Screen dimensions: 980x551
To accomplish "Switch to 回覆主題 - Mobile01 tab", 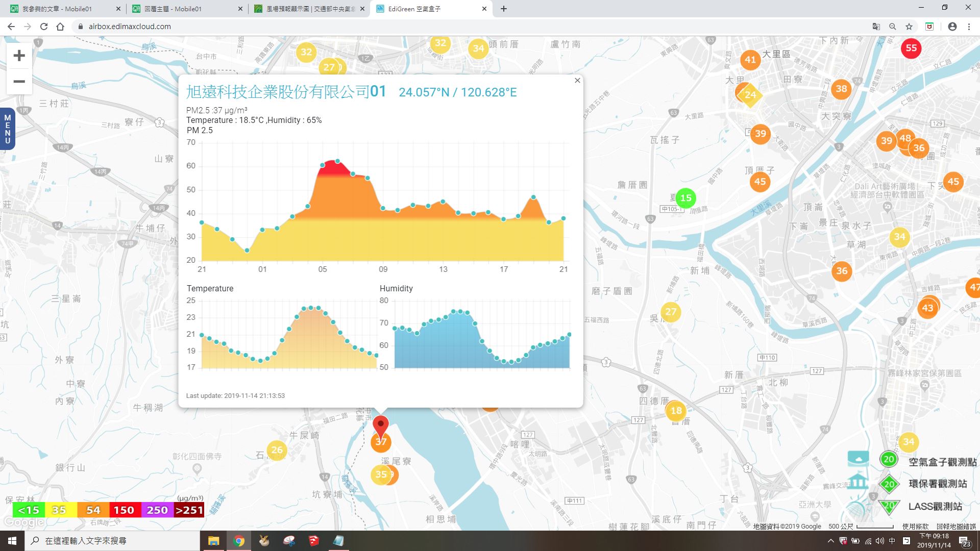I will pyautogui.click(x=186, y=9).
